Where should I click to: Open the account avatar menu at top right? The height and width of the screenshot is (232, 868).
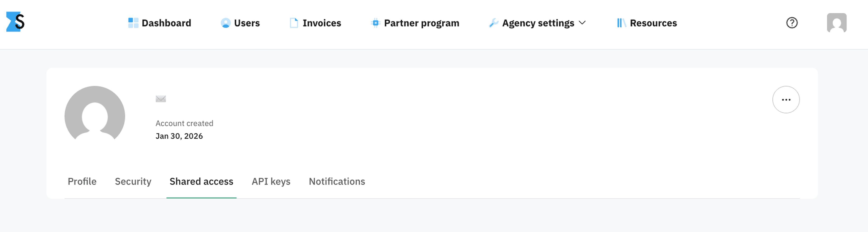[x=837, y=23]
